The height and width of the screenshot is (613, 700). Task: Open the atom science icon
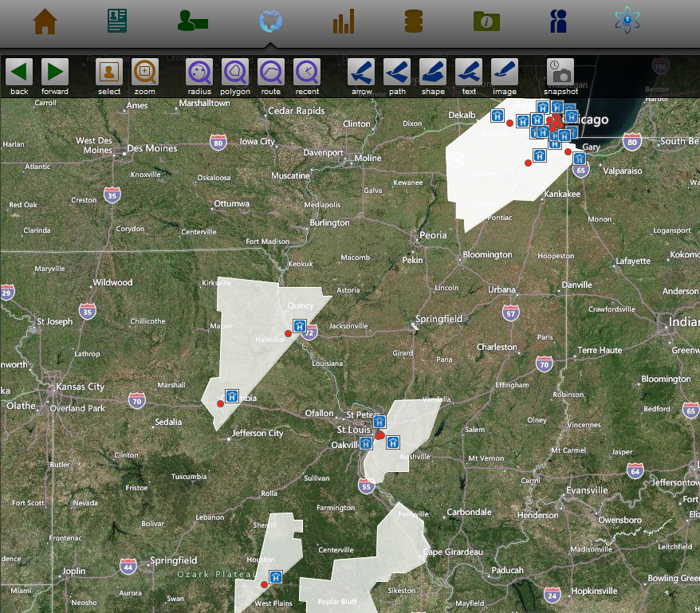click(x=628, y=22)
